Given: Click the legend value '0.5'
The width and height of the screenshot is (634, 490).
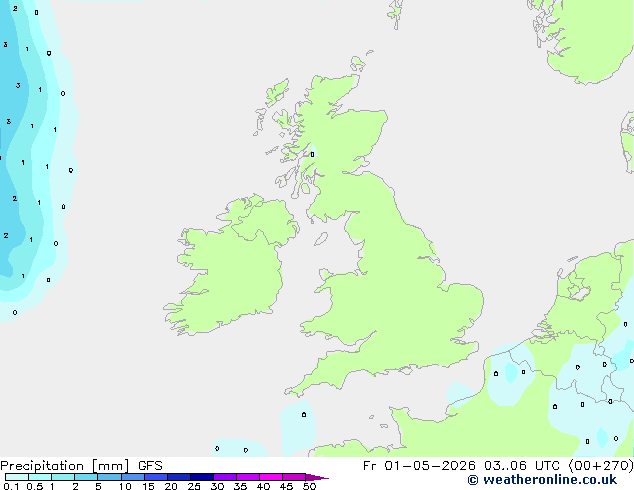Looking at the screenshot, I should (x=34, y=486).
